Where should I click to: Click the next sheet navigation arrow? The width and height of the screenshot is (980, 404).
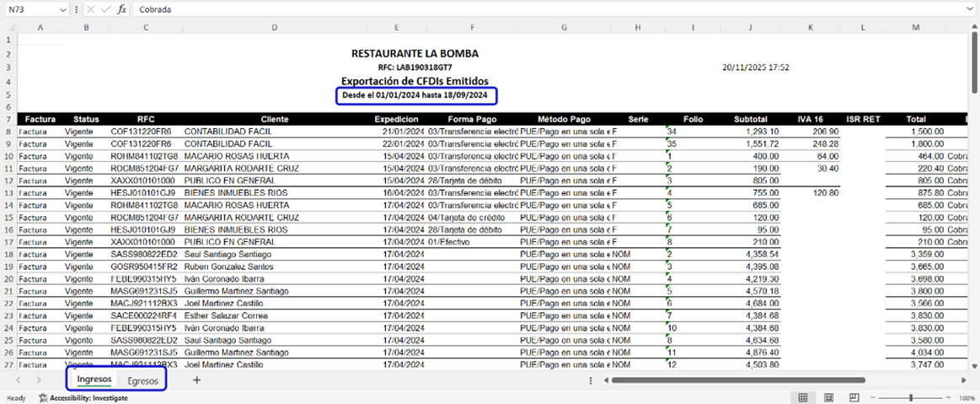coord(40,380)
